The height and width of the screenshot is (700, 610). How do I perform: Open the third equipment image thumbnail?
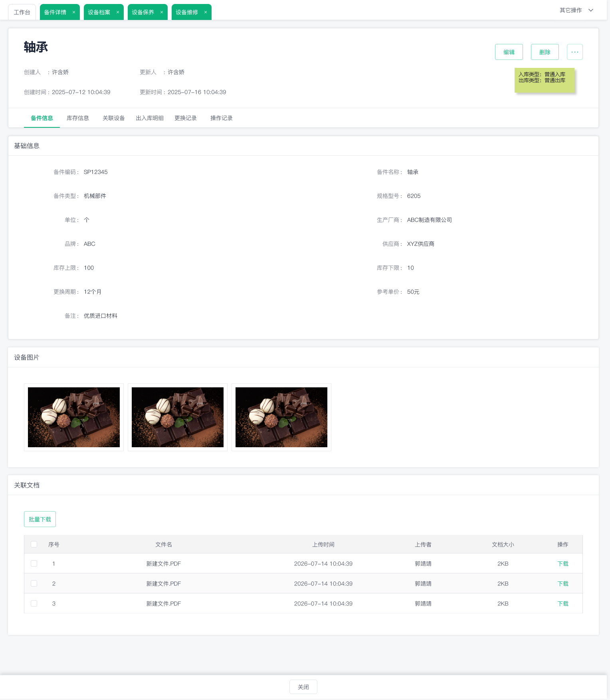pyautogui.click(x=281, y=417)
